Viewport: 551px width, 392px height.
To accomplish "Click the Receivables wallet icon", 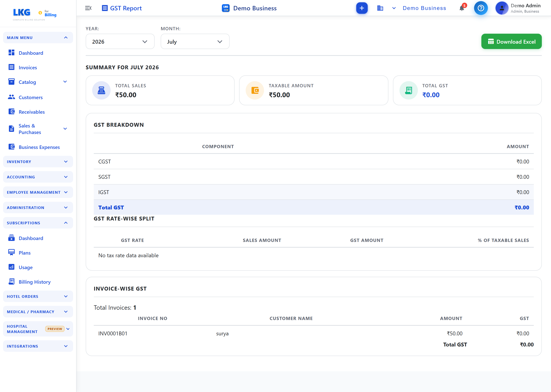I will [11, 112].
